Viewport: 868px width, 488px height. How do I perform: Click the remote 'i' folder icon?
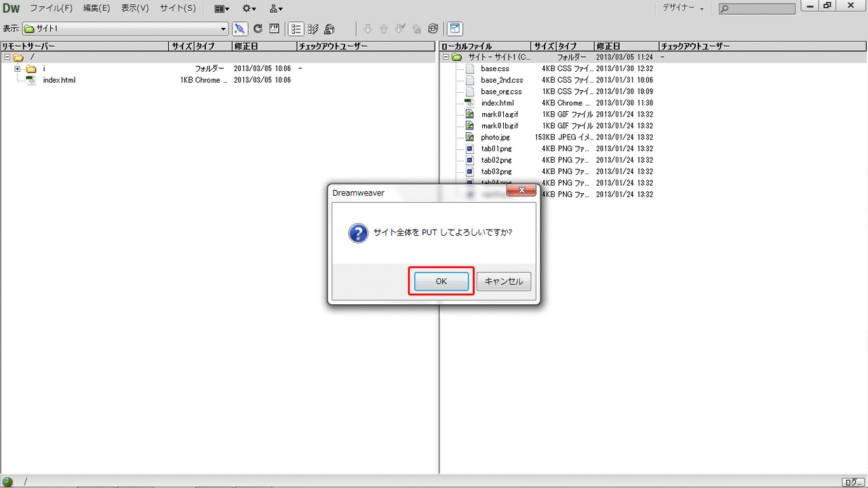coord(31,68)
